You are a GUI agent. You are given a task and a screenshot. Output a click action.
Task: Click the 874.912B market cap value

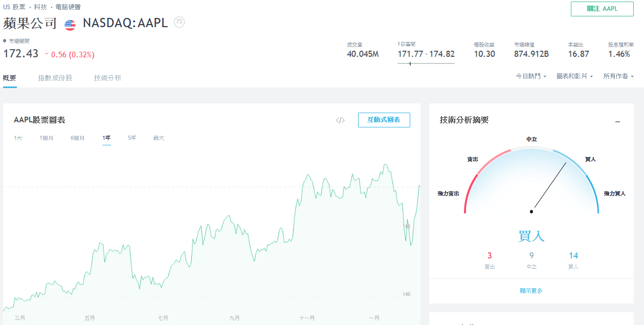[531, 54]
